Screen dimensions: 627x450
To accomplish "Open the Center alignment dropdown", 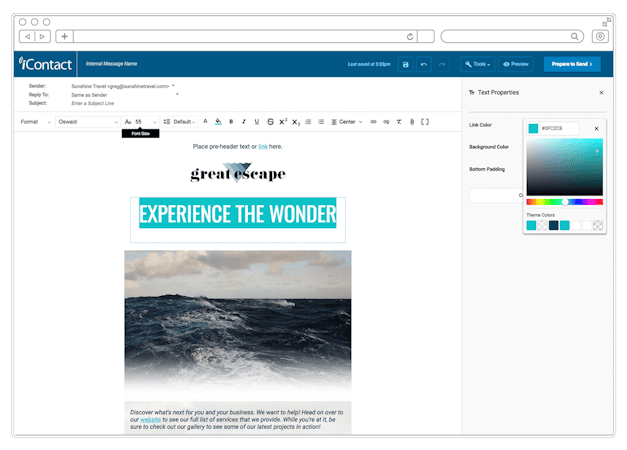I will click(346, 122).
